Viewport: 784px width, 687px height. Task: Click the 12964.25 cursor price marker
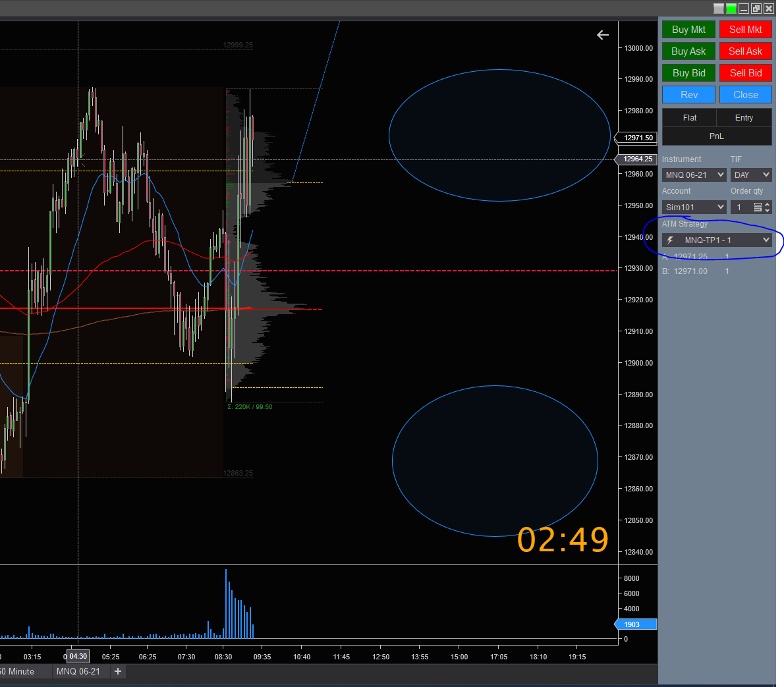pyautogui.click(x=636, y=159)
